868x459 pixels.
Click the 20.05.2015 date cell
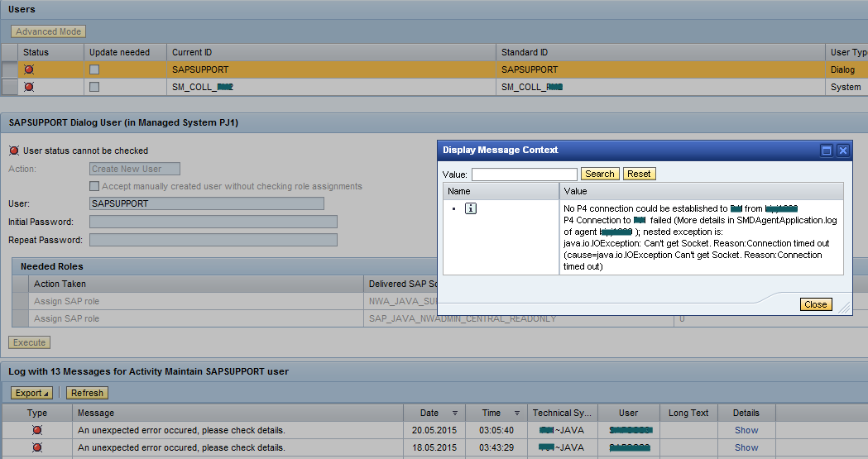click(434, 430)
